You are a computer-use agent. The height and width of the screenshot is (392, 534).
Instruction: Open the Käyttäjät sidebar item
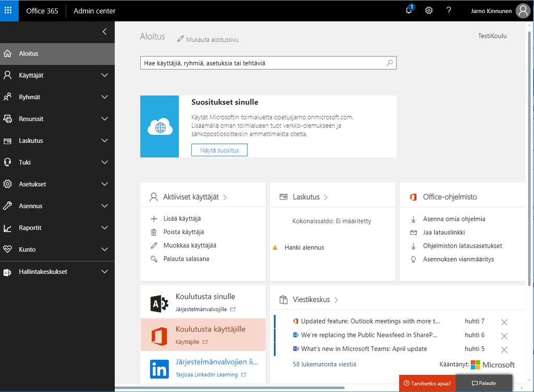[57, 75]
